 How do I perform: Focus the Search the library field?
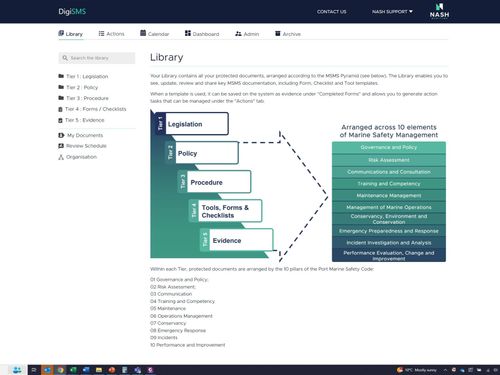pos(97,58)
